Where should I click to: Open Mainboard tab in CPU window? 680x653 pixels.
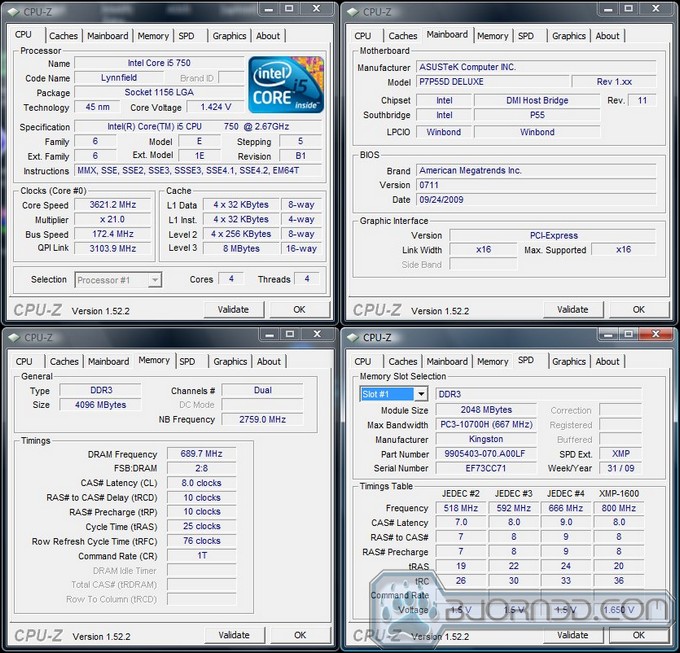[108, 36]
